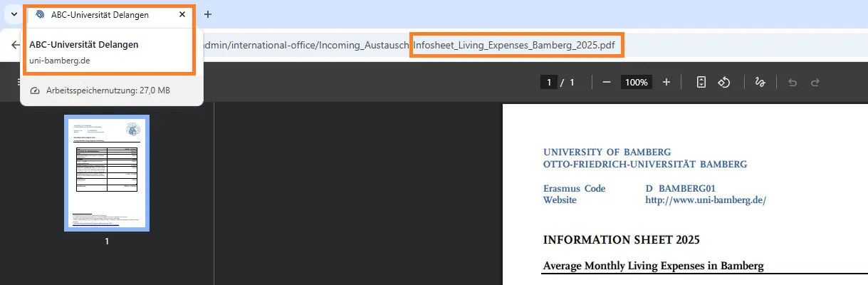This screenshot has height=285, width=868.
Task: Click the uni-bamberg.de domain in tab card
Action: [x=60, y=60]
